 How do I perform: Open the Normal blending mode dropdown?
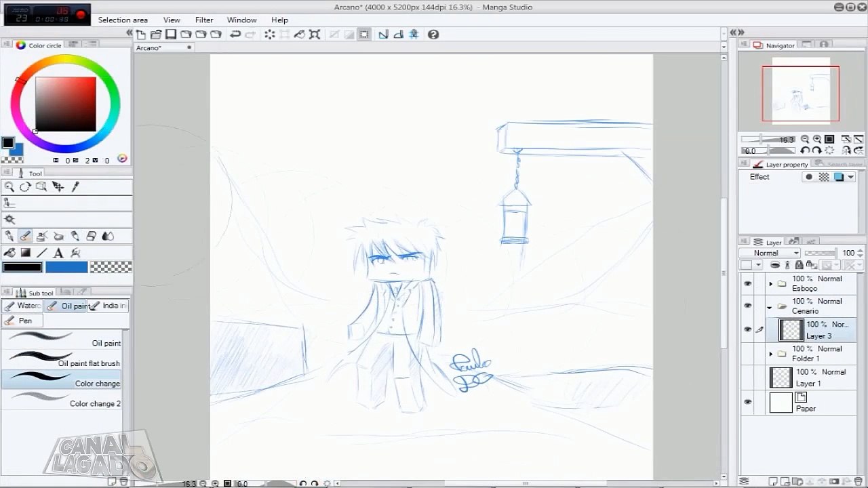pos(770,253)
